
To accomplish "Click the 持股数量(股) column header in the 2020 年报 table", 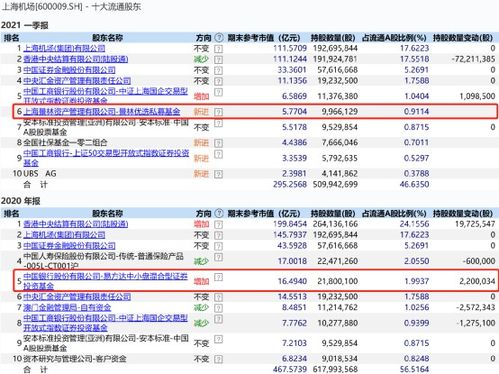I will pyautogui.click(x=333, y=213).
